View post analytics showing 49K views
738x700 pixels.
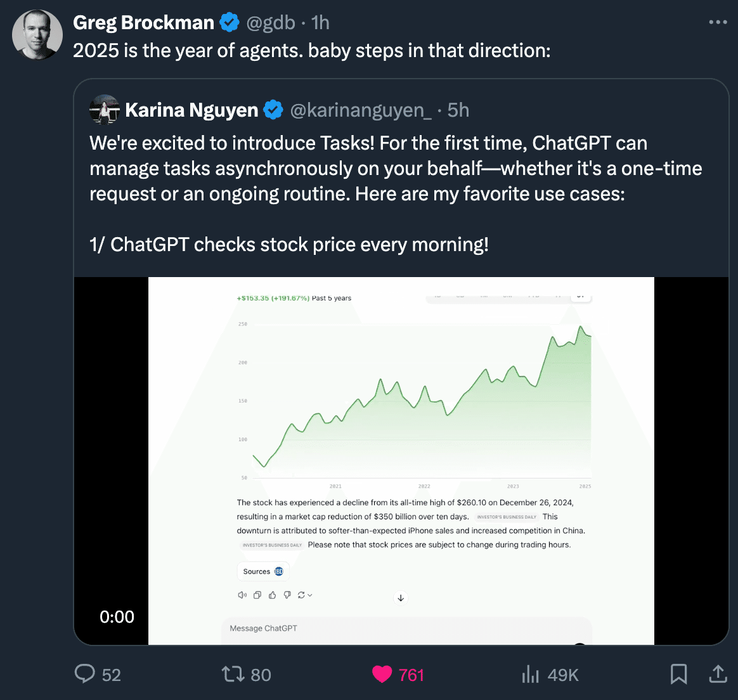531,675
